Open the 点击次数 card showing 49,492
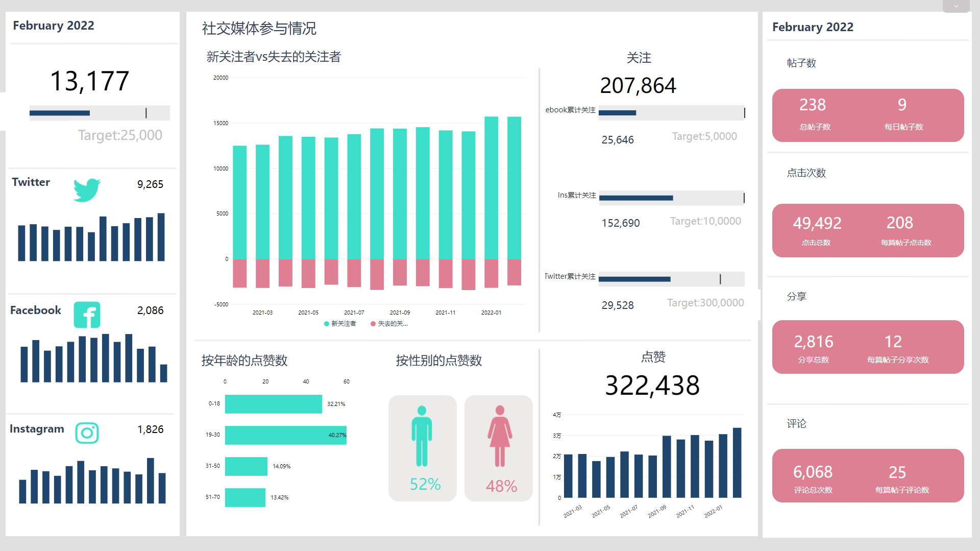Image resolution: width=980 pixels, height=551 pixels. [x=868, y=230]
